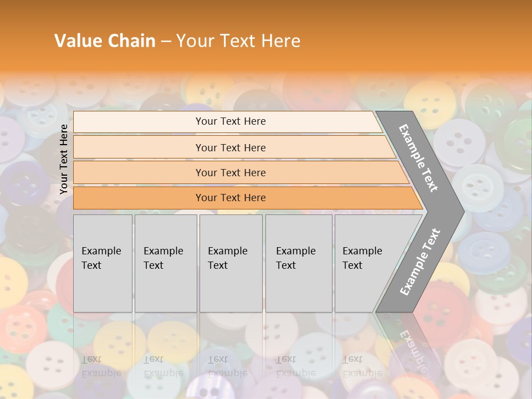532x399 pixels.
Task: Select the fourth gray 'Example Text' box
Action: point(299,263)
